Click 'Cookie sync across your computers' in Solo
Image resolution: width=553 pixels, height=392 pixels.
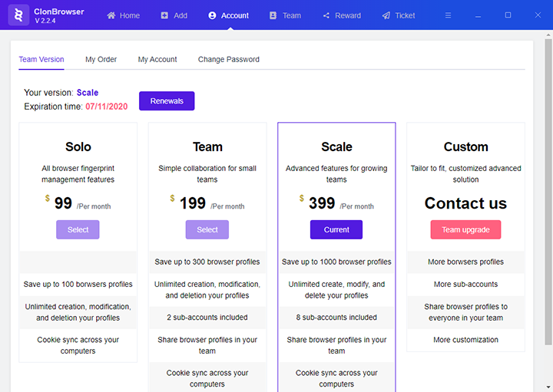78,345
